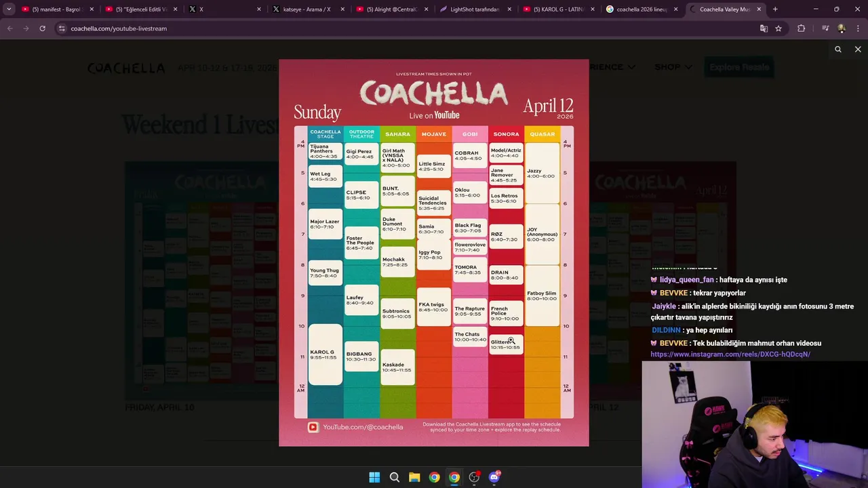Viewport: 868px width, 488px height.
Task: Switch to the coachella 2026 lineup Google tab
Action: pos(642,9)
